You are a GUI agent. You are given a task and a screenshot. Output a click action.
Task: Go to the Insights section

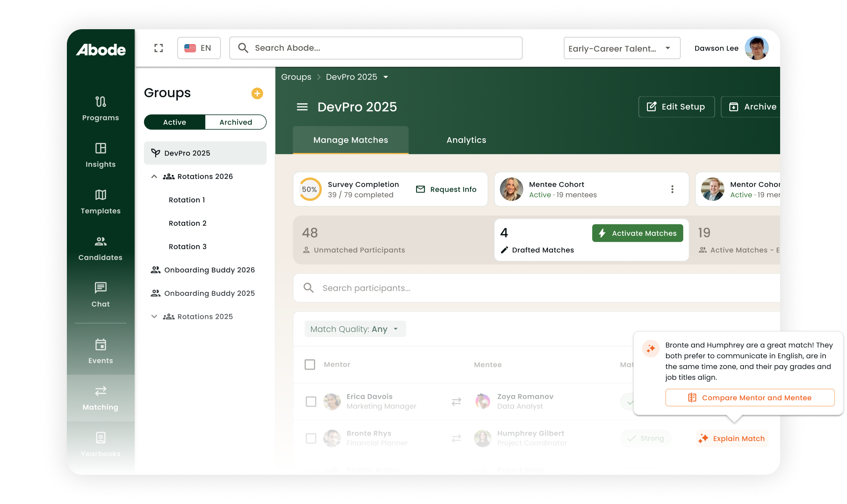pos(100,155)
